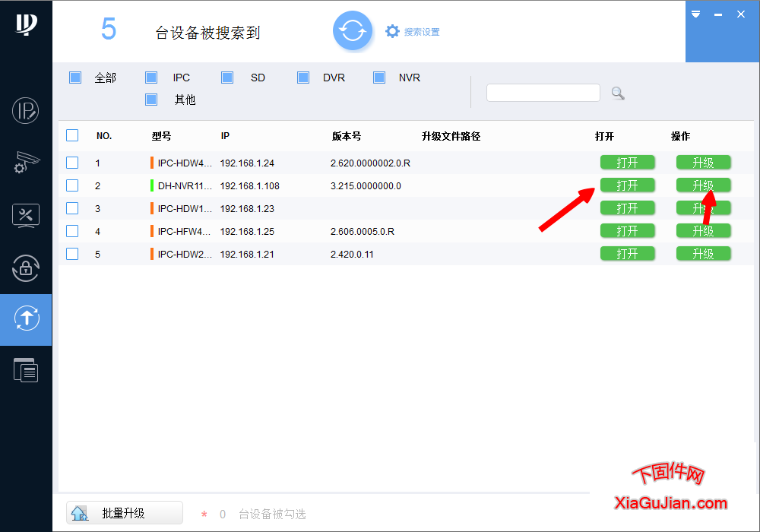
Task: Click the device search input field
Action: click(543, 93)
